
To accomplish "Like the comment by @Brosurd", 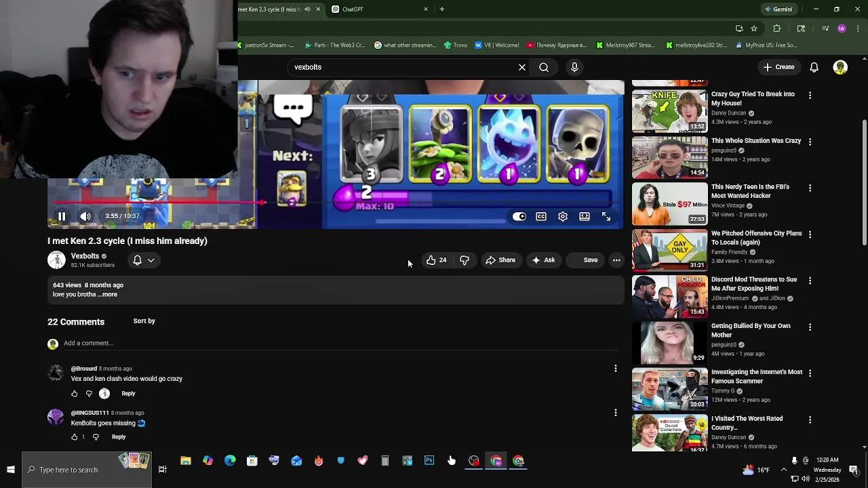I will [x=75, y=394].
